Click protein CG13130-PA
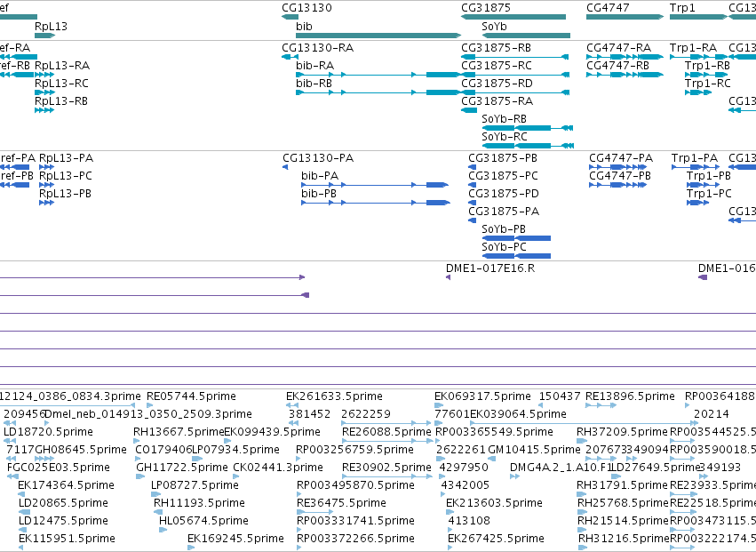Image resolution: width=756 pixels, height=552 pixels. tap(318, 158)
